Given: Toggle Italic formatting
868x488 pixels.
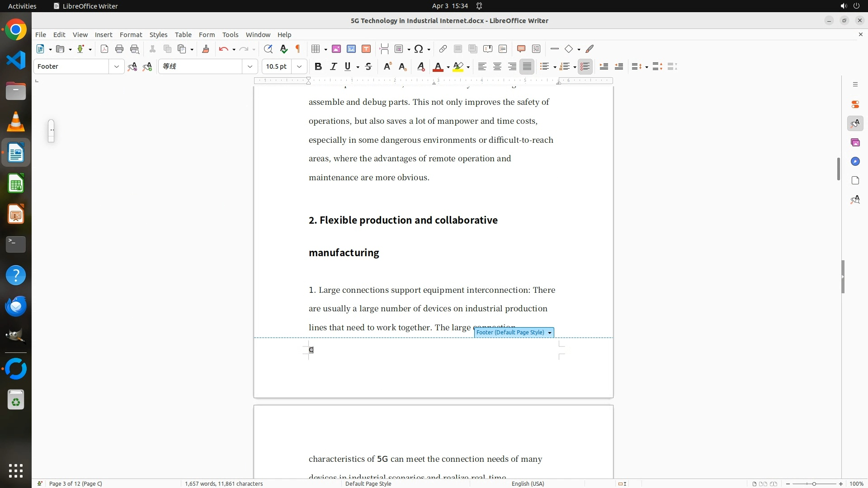Looking at the screenshot, I should pos(334,66).
